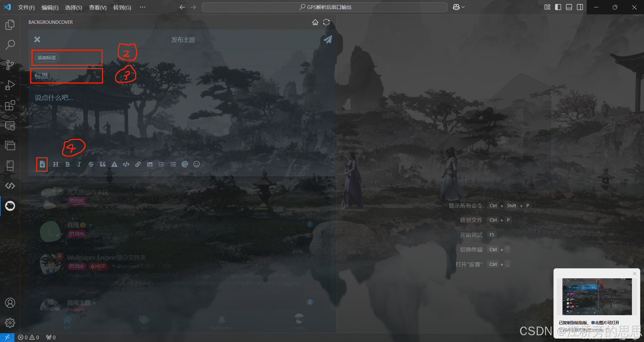Open the 编辑(E) menu
Image resolution: width=644 pixels, height=342 pixels.
(50, 7)
